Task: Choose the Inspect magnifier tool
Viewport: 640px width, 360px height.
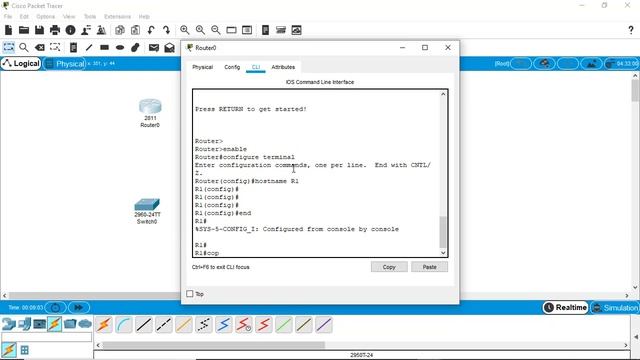Action: pos(24,47)
